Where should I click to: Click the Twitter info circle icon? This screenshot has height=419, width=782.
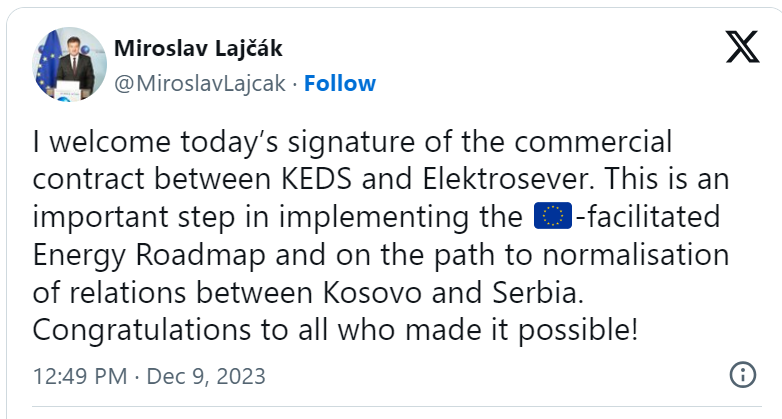pos(743,375)
